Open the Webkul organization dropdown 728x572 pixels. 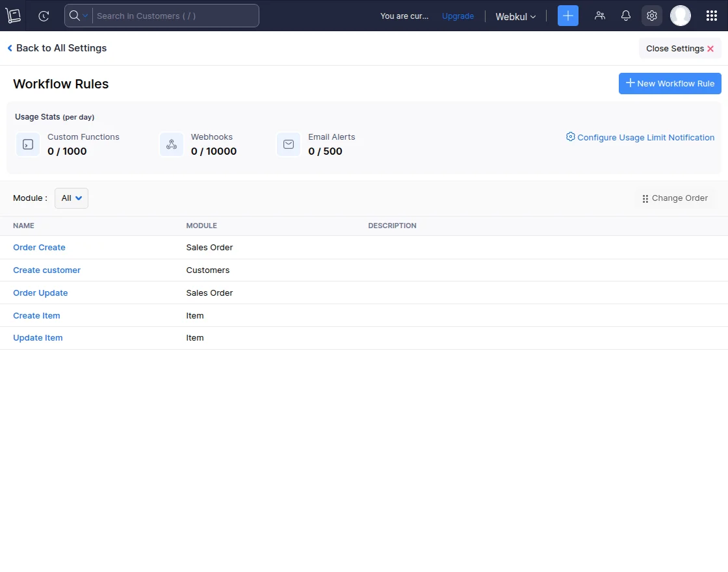[515, 16]
